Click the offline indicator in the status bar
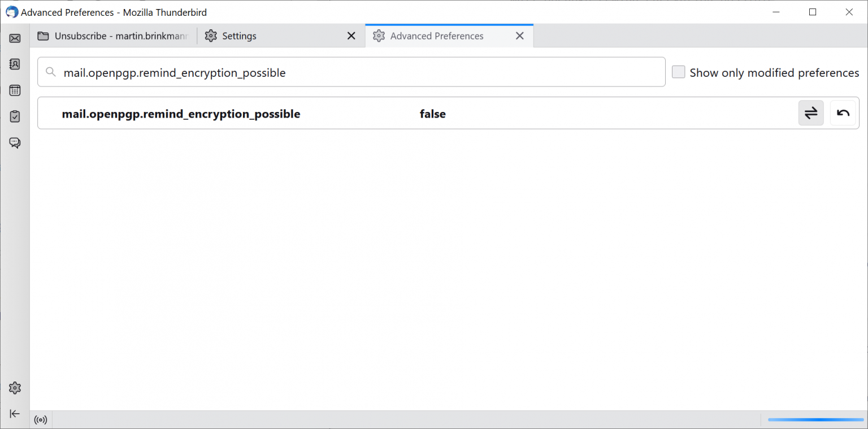Viewport: 868px width, 429px height. pos(40,419)
